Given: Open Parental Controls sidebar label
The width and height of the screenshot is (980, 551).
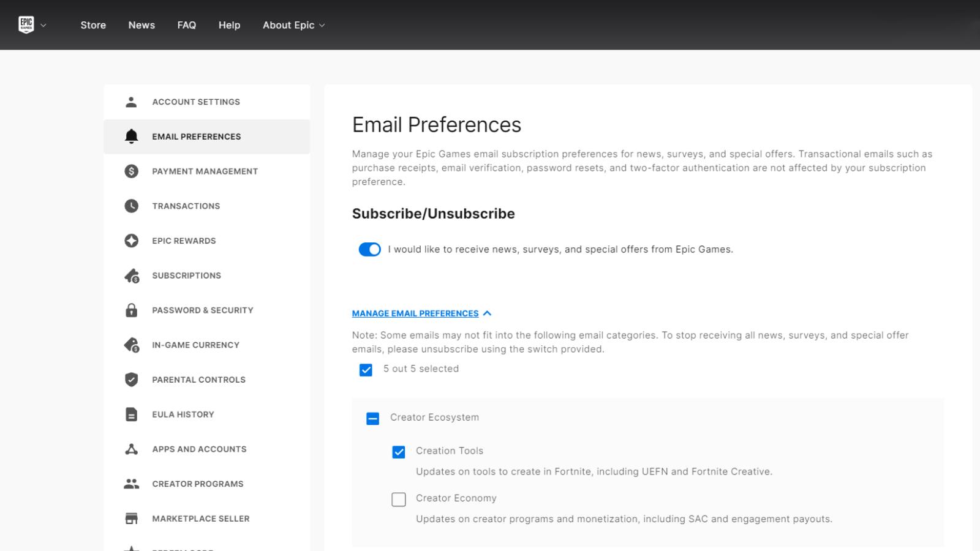Looking at the screenshot, I should point(199,380).
